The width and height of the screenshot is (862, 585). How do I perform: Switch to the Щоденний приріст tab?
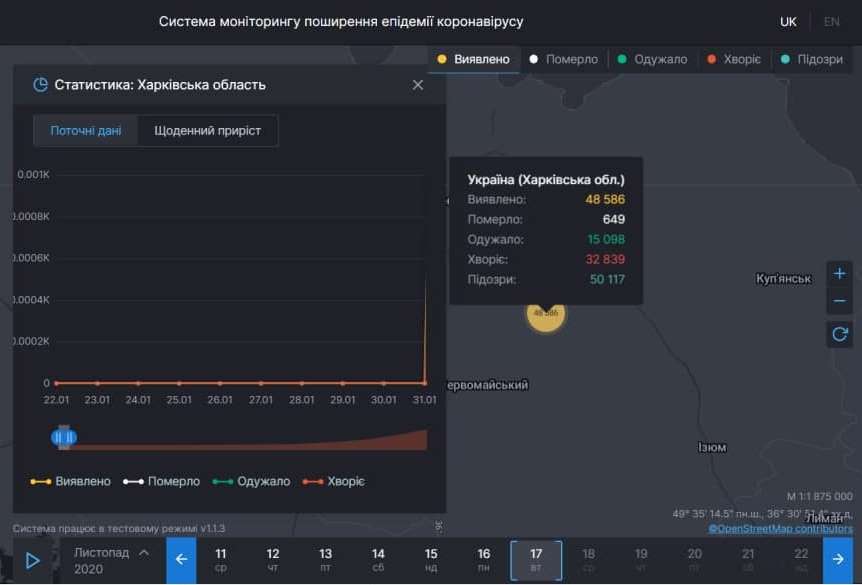coord(207,130)
